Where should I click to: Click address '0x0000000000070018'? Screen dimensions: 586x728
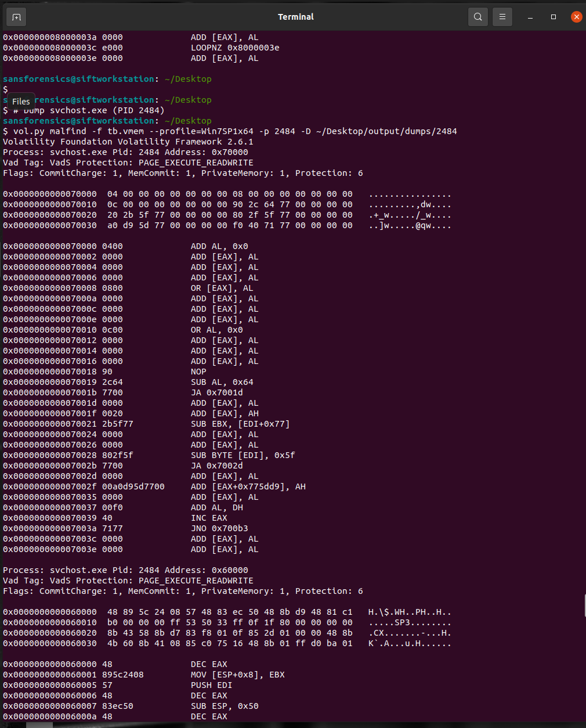pyautogui.click(x=50, y=372)
